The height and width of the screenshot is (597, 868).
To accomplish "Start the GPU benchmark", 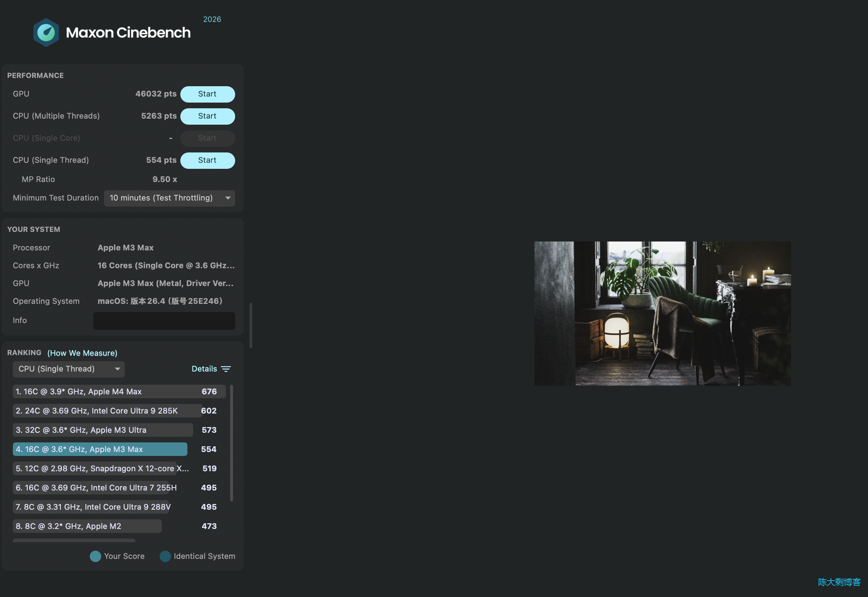I will click(208, 94).
